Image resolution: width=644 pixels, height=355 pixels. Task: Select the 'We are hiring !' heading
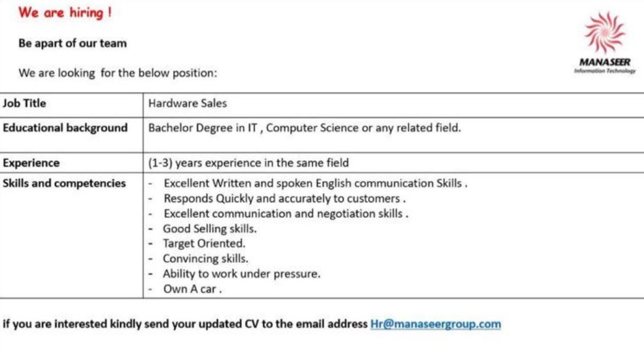click(x=65, y=12)
